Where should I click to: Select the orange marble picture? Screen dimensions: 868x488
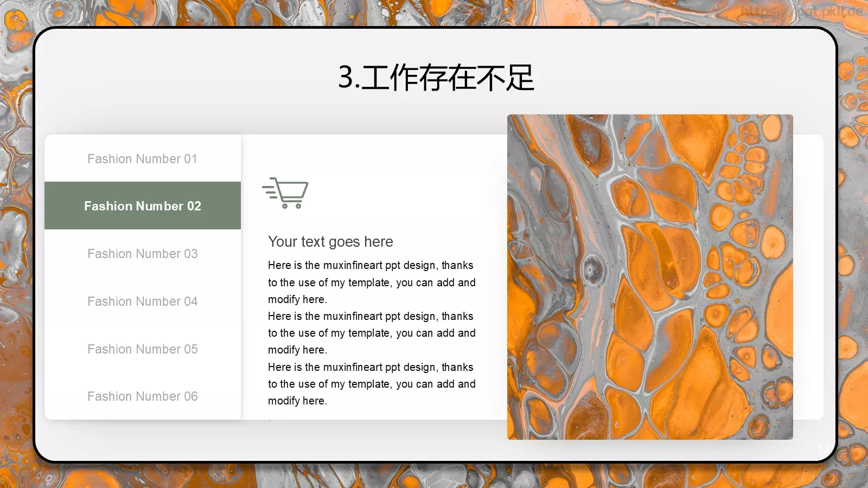click(x=650, y=277)
